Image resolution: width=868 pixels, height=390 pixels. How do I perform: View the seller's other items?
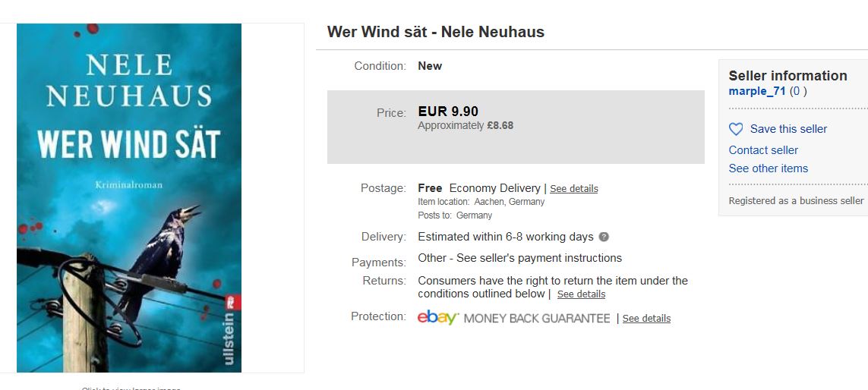pos(768,168)
